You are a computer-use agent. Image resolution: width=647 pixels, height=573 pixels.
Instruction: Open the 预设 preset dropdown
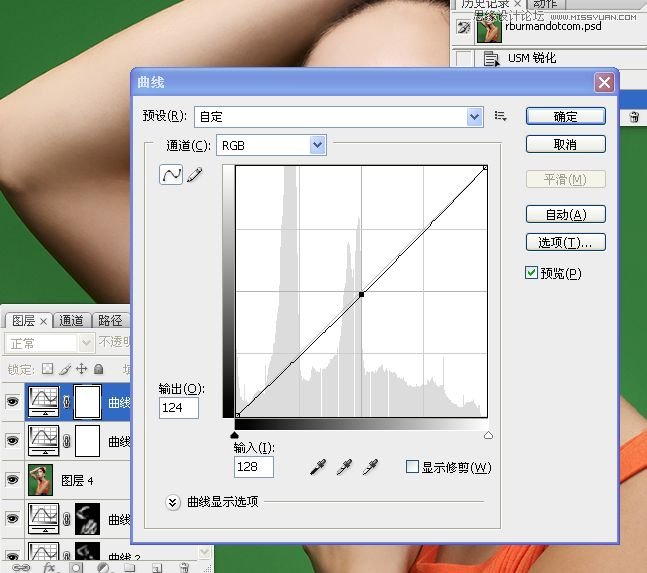point(475,117)
